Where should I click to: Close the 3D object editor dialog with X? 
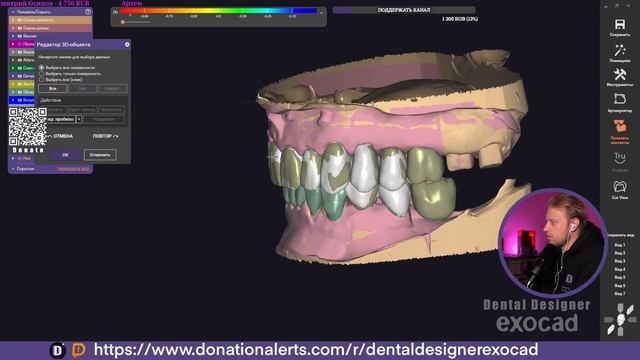(x=127, y=44)
